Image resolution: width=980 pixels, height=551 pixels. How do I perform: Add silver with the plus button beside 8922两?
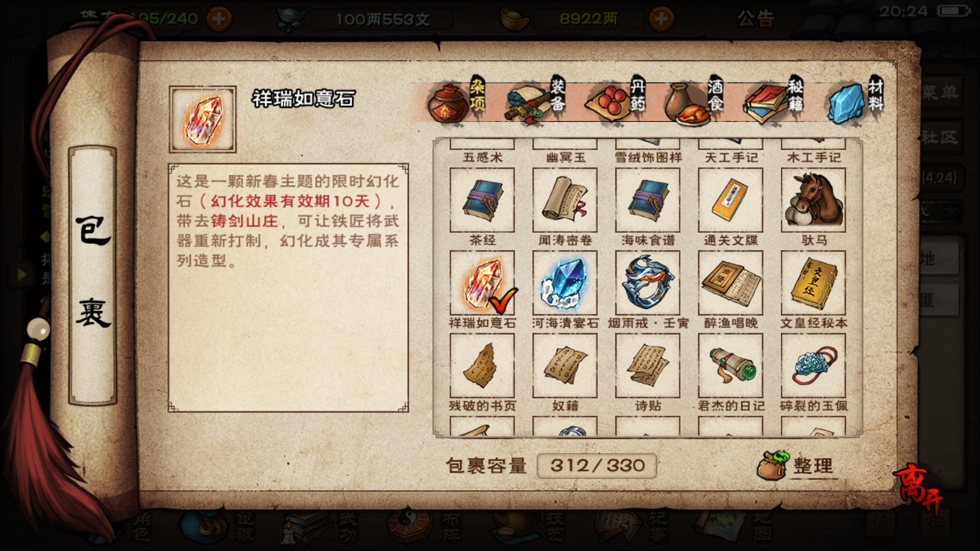pos(661,19)
